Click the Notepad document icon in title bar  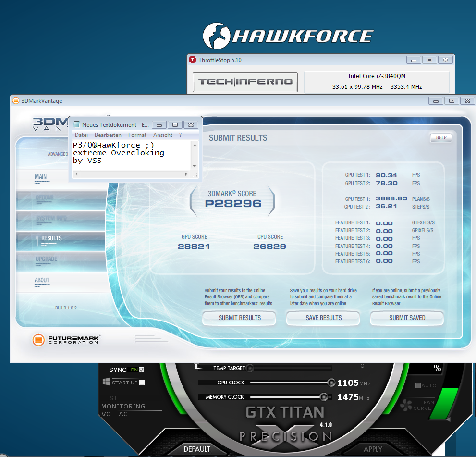point(76,125)
